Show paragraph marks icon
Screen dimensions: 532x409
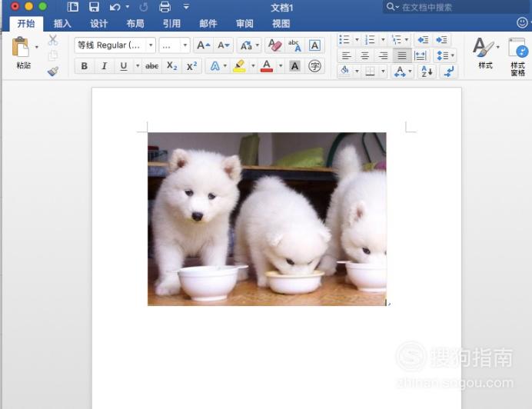[449, 71]
